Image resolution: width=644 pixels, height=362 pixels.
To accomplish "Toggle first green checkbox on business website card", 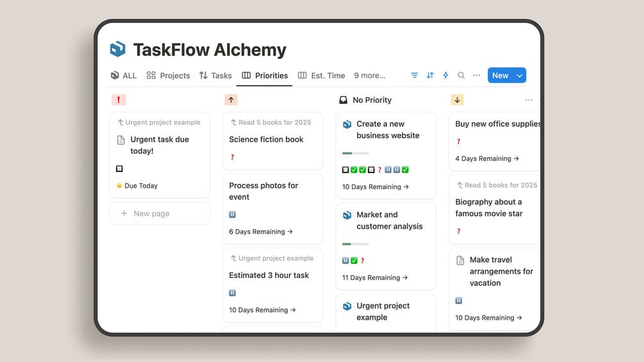I will [x=354, y=170].
